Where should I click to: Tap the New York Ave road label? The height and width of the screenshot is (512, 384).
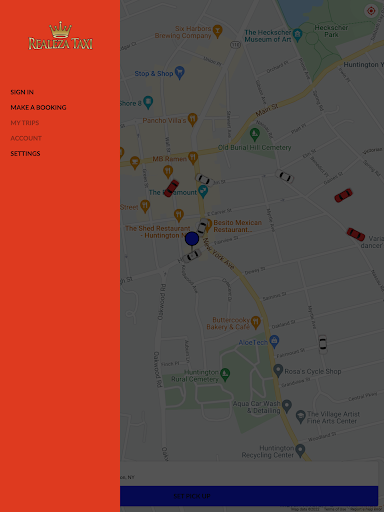click(218, 254)
